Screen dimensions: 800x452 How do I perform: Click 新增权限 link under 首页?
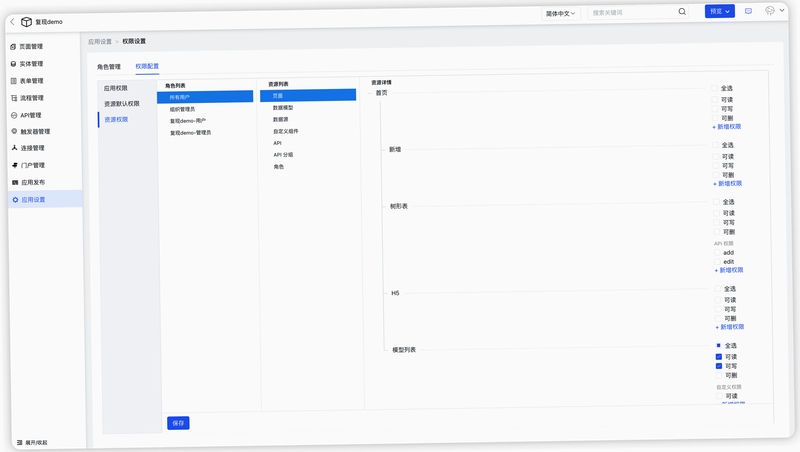[x=727, y=127]
